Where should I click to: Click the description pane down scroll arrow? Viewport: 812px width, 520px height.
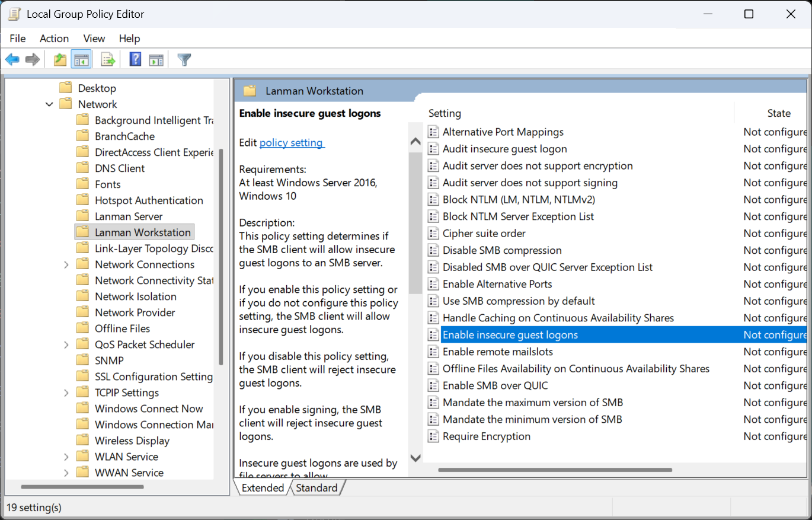pos(415,458)
